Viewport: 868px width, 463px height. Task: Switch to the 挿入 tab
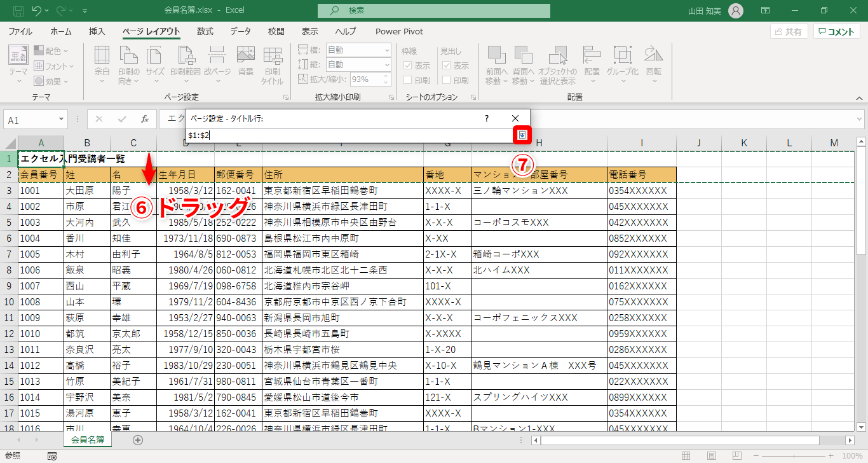click(97, 32)
